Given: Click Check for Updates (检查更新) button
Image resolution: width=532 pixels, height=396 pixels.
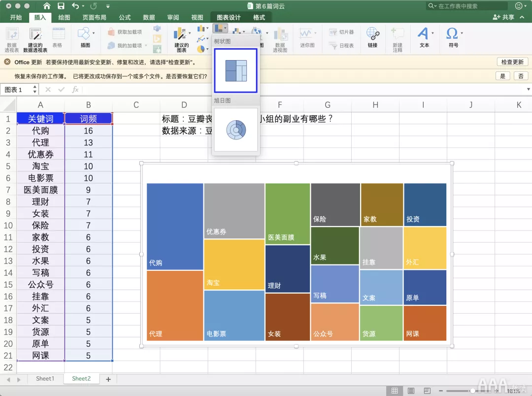Looking at the screenshot, I should 512,62.
